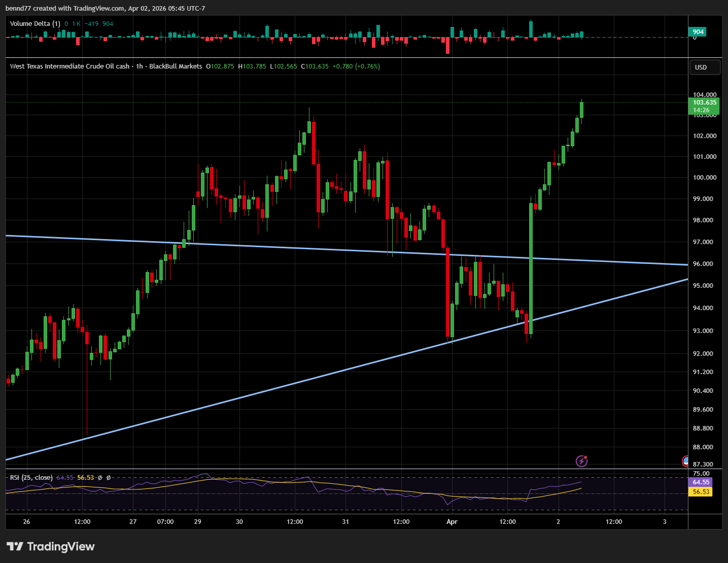Click the 'Apr' date on the time axis
This screenshot has width=728, height=563.
[452, 522]
